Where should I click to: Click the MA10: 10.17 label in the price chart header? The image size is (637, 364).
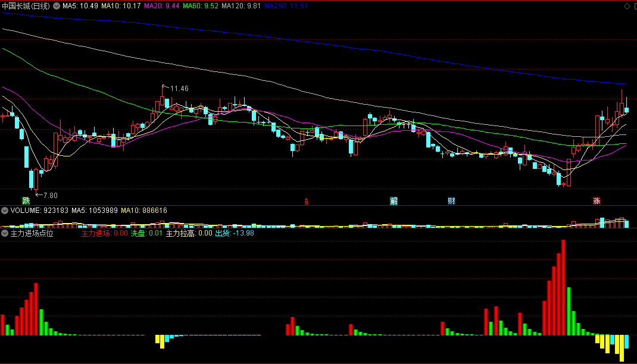click(121, 6)
